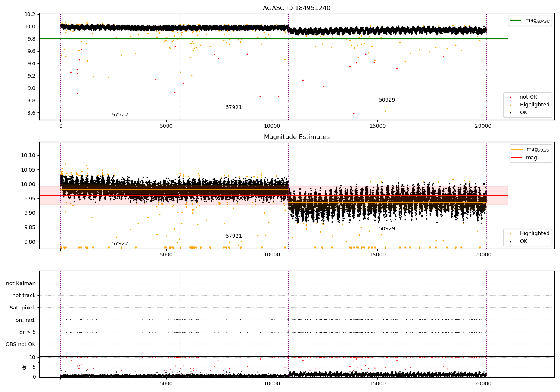560x392 pixels.
Task: Click the 9.8 y-tick in the top plot
Action: tap(31, 39)
